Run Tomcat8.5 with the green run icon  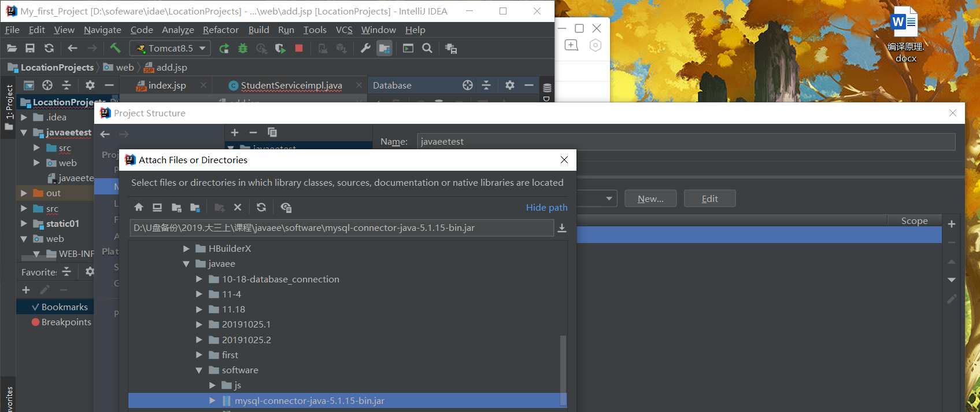(x=224, y=49)
